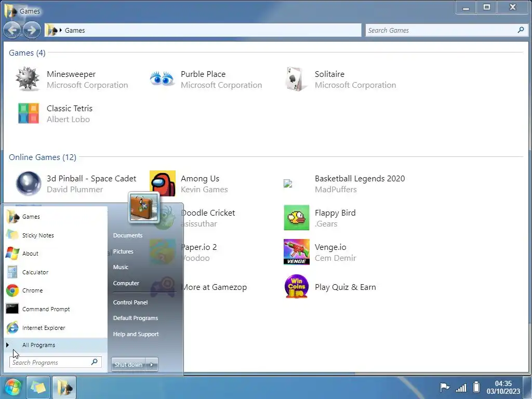Click the search magnifier in Search Games box
Viewport: 532px width, 399px height.
521,30
